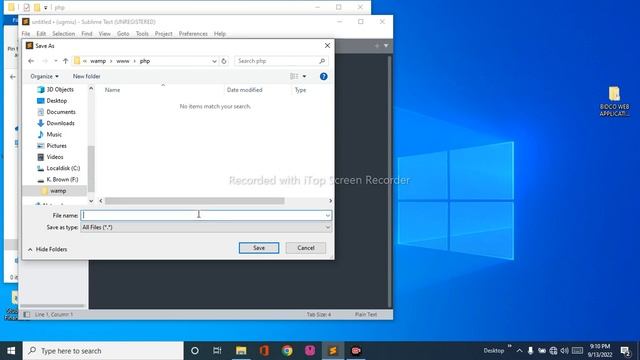Open the Preferences menu in Sublime Text
This screenshot has height=360, width=640.
[x=193, y=33]
